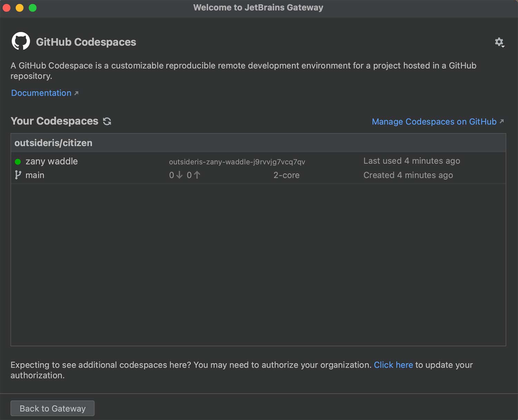Image resolution: width=518 pixels, height=420 pixels.
Task: Minimize the window with yellow button
Action: [20, 8]
